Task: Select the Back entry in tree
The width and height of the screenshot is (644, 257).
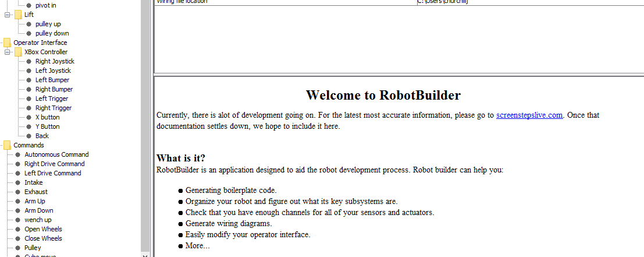Action: point(42,136)
